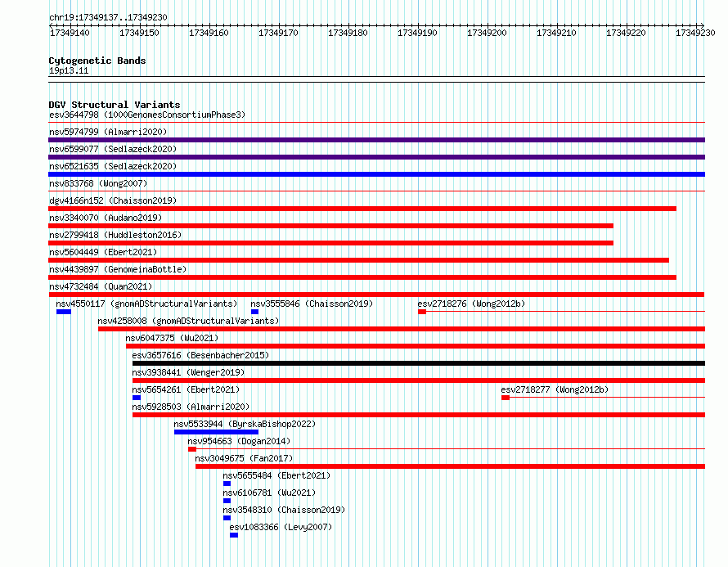The image size is (728, 567).
Task: Select the nsv3938441 (Wenger2019) variant label
Action: [x=188, y=372]
